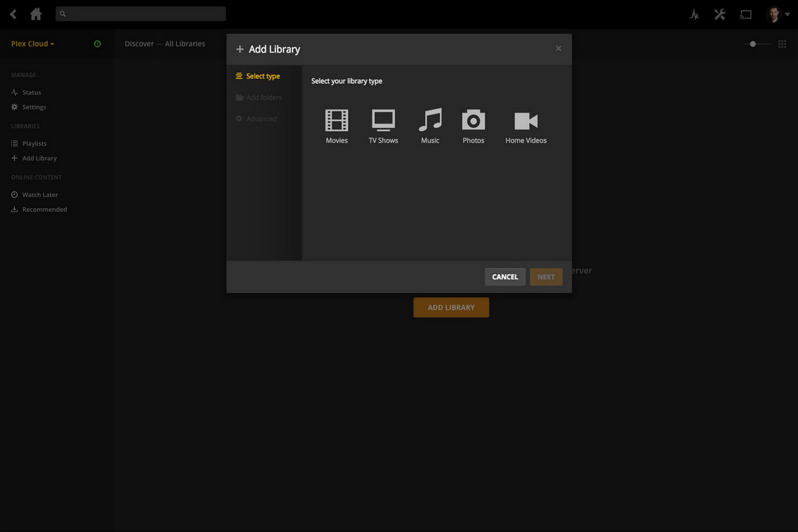Image resolution: width=798 pixels, height=532 pixels.
Task: Go back with the top-left arrow
Action: (13, 14)
